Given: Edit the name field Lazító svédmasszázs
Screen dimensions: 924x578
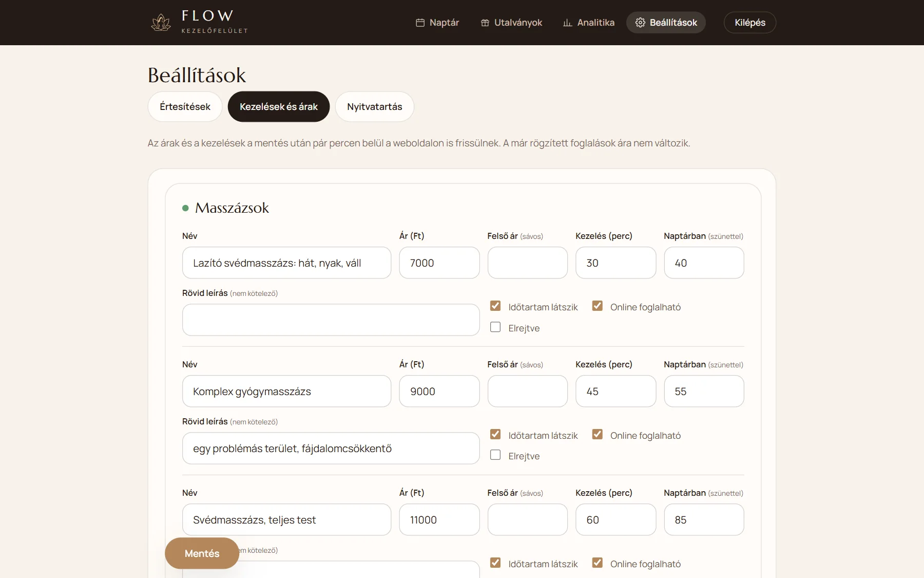Looking at the screenshot, I should coord(286,263).
